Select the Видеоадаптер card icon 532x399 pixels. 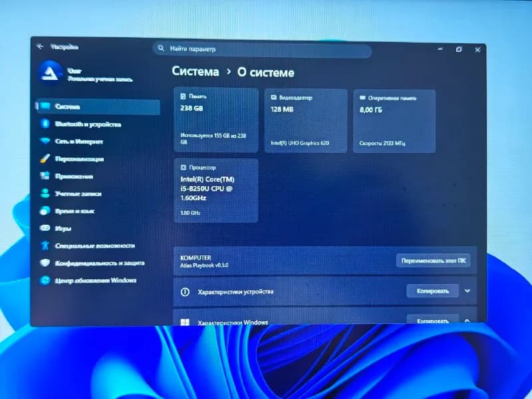point(273,97)
